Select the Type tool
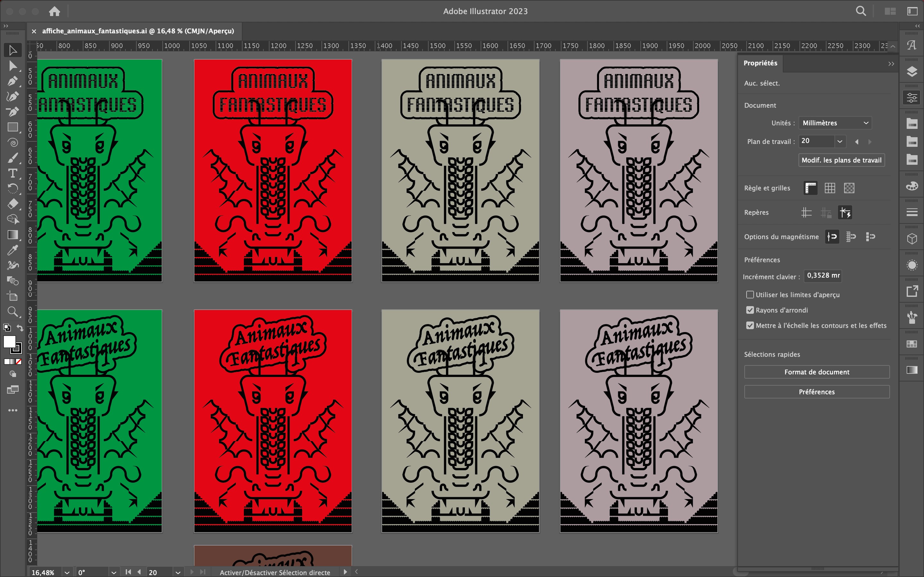Image resolution: width=924 pixels, height=577 pixels. (13, 173)
